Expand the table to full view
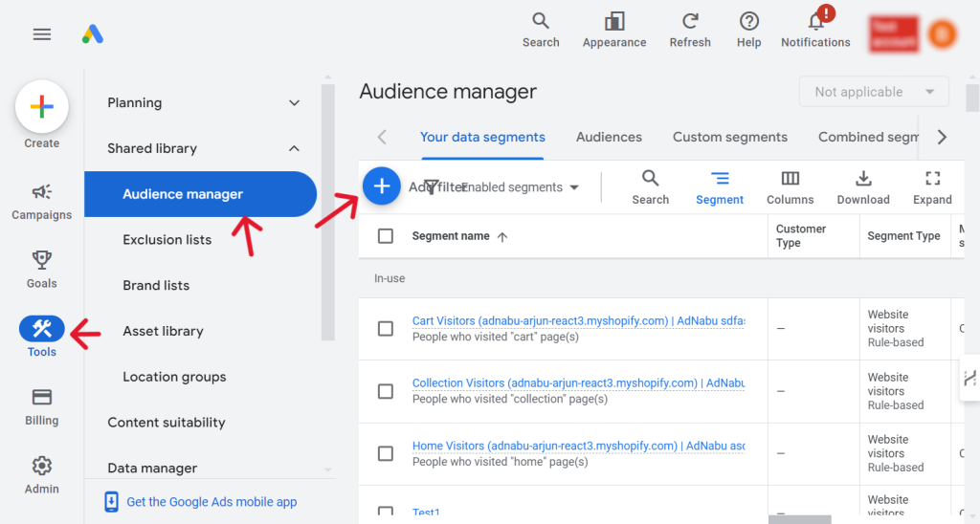This screenshot has height=524, width=980. [x=932, y=187]
